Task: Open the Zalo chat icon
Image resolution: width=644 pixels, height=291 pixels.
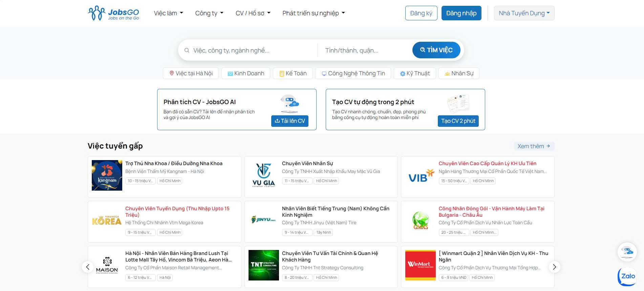Action: point(627,276)
